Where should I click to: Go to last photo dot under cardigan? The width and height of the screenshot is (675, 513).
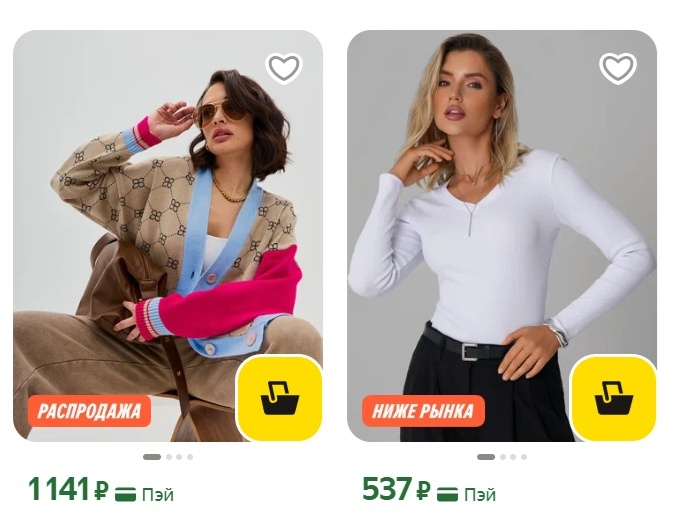pos(190,457)
